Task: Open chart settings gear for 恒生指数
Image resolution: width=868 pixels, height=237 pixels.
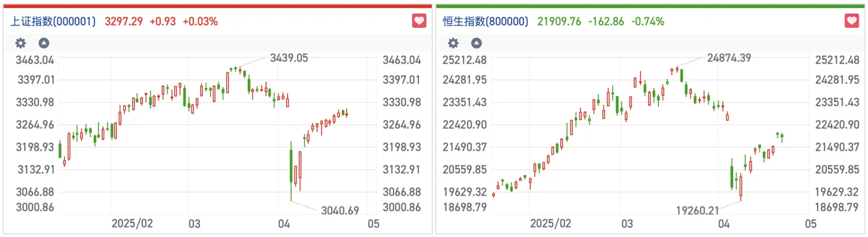Action: pos(454,43)
